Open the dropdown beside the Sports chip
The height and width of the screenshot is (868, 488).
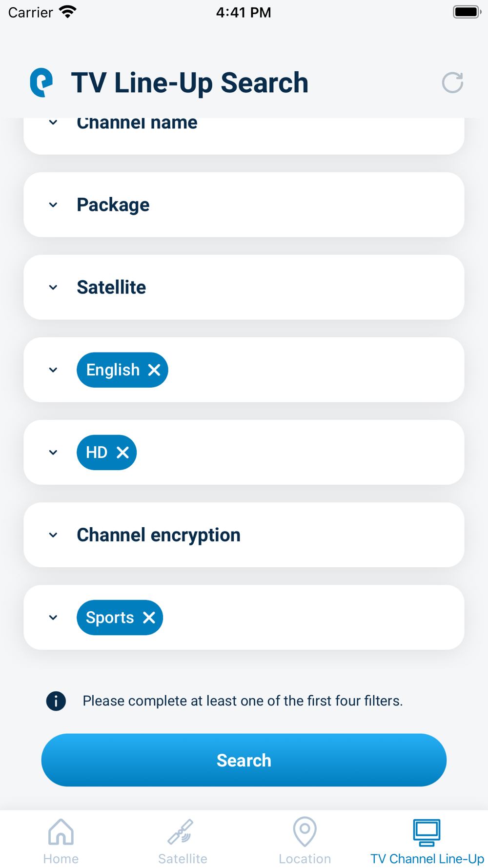[x=53, y=618]
